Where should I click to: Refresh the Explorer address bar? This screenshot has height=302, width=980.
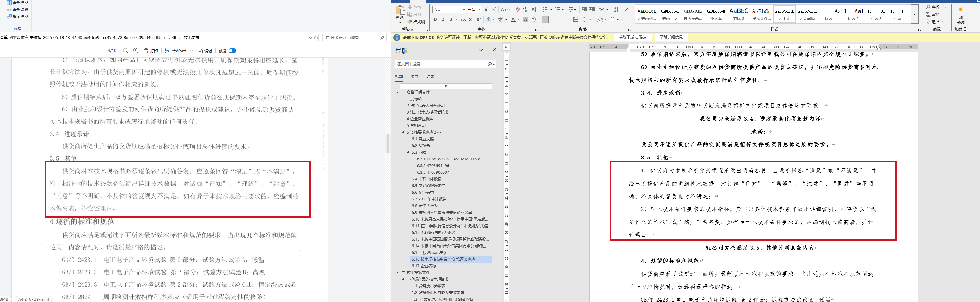tap(316, 38)
